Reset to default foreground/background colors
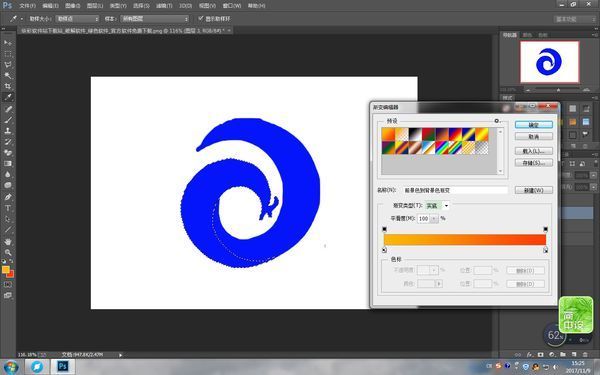The width and height of the screenshot is (600, 375). (4, 261)
